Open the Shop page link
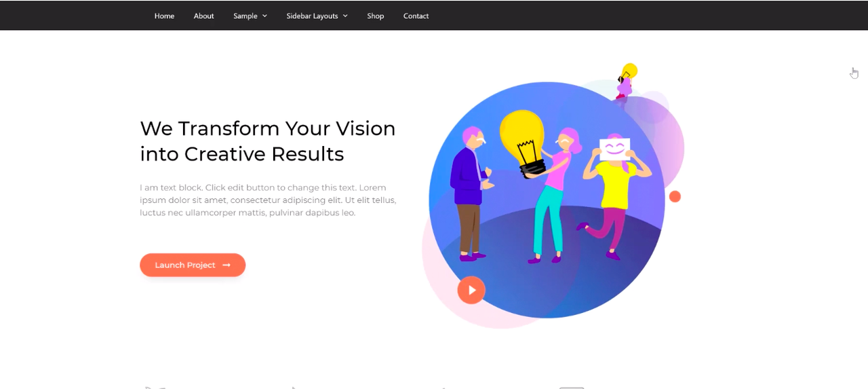The height and width of the screenshot is (389, 868). [376, 16]
